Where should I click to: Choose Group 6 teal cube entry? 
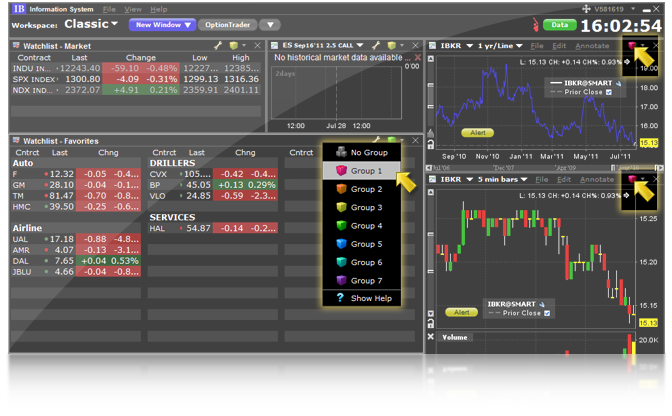click(362, 262)
